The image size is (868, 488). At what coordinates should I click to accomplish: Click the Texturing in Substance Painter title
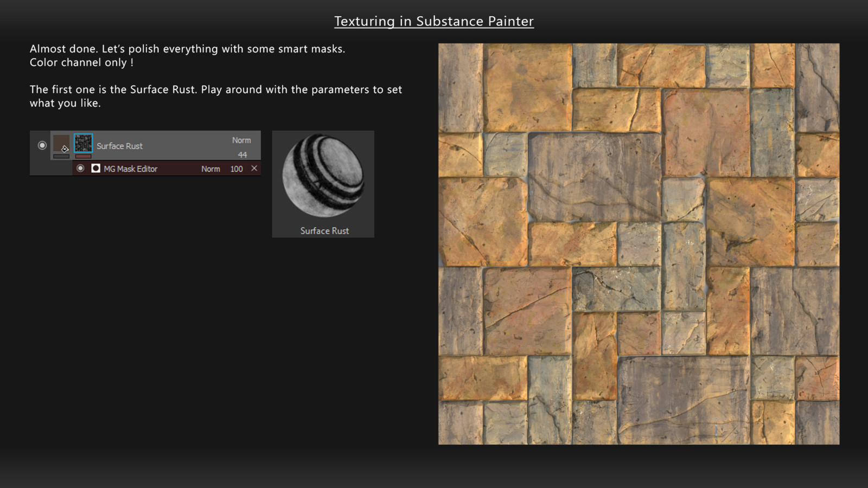point(434,21)
